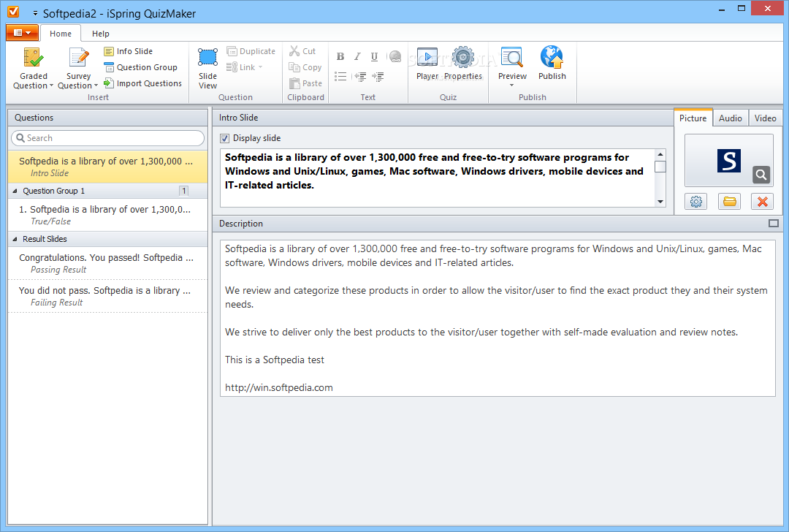Open the Help ribbon tab
This screenshot has height=532, width=789.
(101, 34)
